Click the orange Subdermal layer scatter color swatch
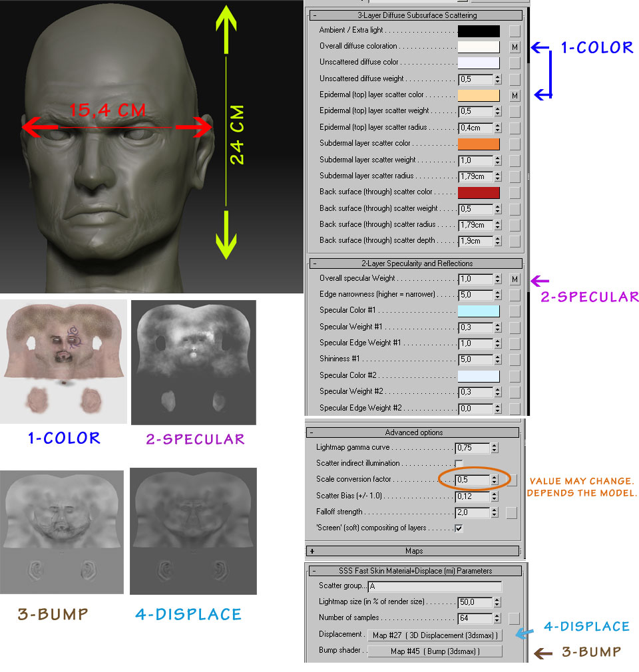This screenshot has width=639, height=672. [478, 144]
